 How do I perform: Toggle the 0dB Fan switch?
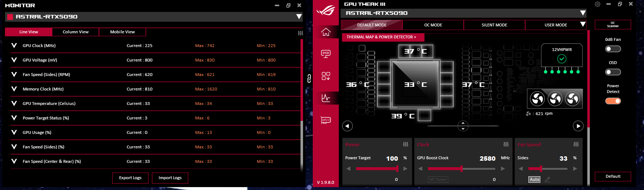pyautogui.click(x=613, y=49)
